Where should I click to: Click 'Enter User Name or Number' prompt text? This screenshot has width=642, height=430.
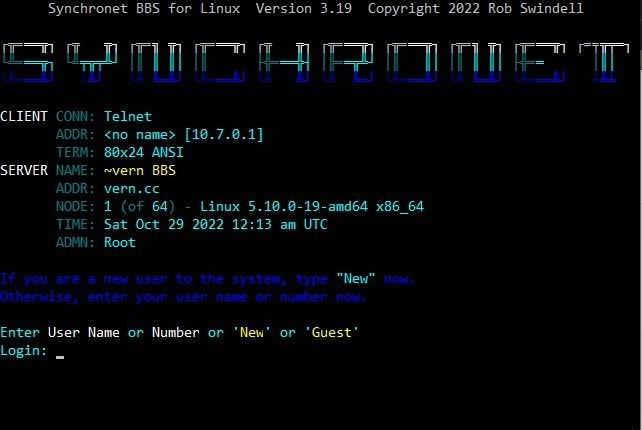point(100,333)
